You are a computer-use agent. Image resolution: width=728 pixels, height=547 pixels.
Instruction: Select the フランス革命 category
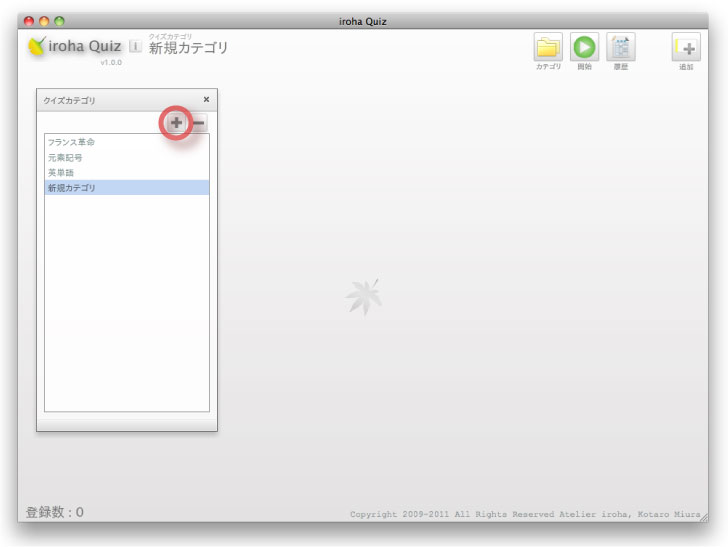tap(72, 143)
